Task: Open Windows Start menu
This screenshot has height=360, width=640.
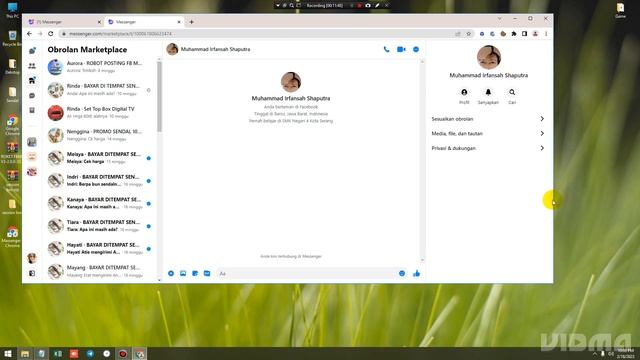Action: tap(8, 353)
